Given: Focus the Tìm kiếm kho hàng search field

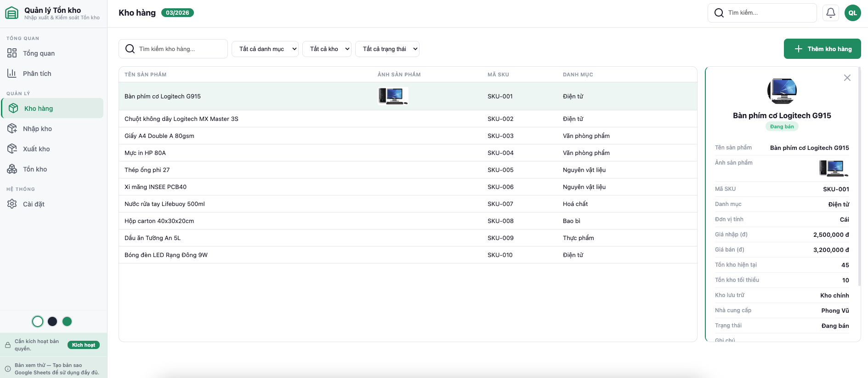Looking at the screenshot, I should coord(179,49).
